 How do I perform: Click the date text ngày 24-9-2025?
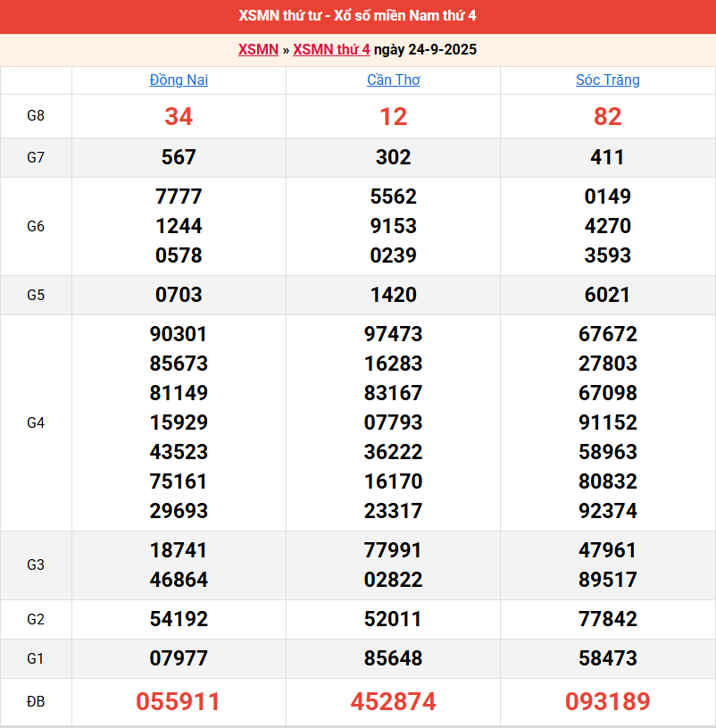pyautogui.click(x=425, y=49)
